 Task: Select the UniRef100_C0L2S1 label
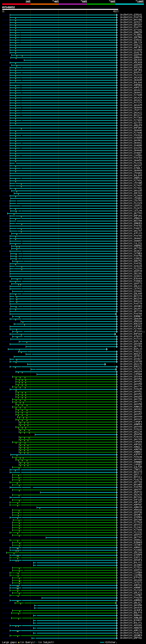131,244
